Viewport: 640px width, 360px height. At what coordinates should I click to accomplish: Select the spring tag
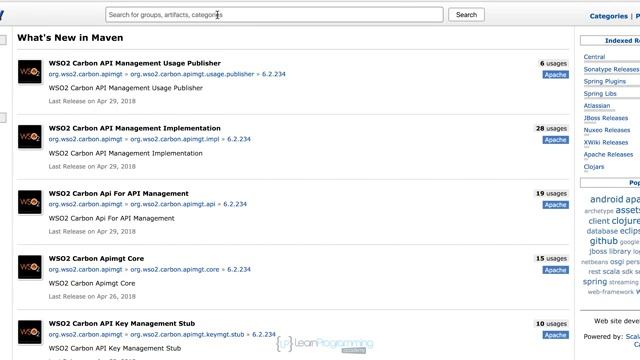pos(595,282)
